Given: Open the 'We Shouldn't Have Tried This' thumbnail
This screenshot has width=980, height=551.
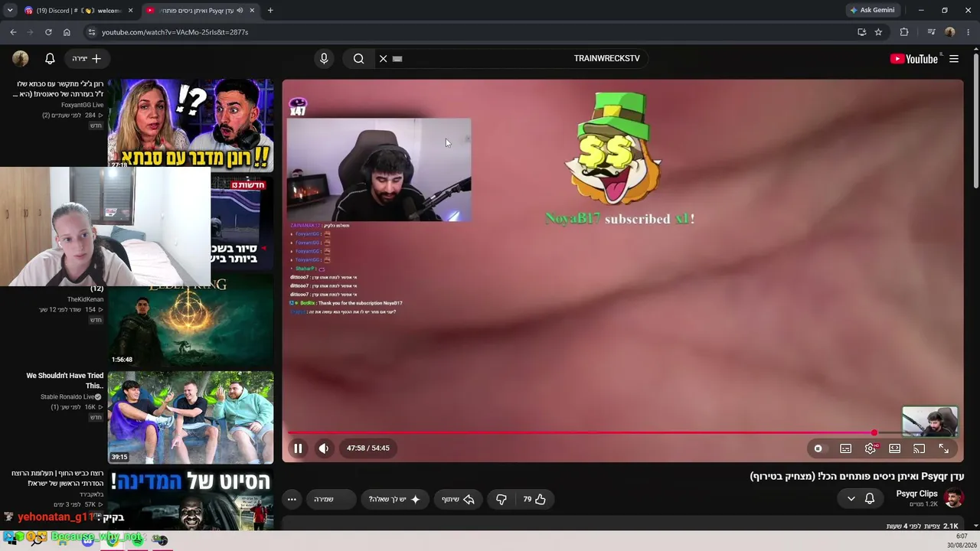Looking at the screenshot, I should tap(191, 418).
